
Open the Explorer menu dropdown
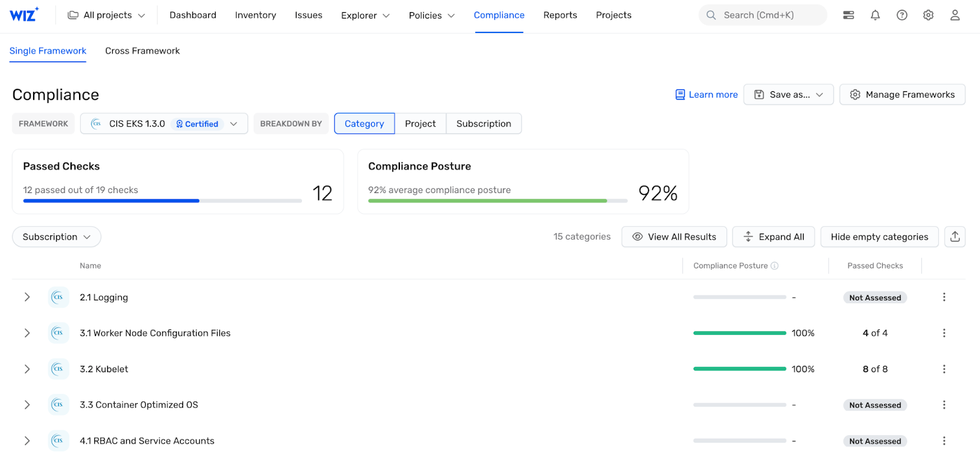coord(365,15)
